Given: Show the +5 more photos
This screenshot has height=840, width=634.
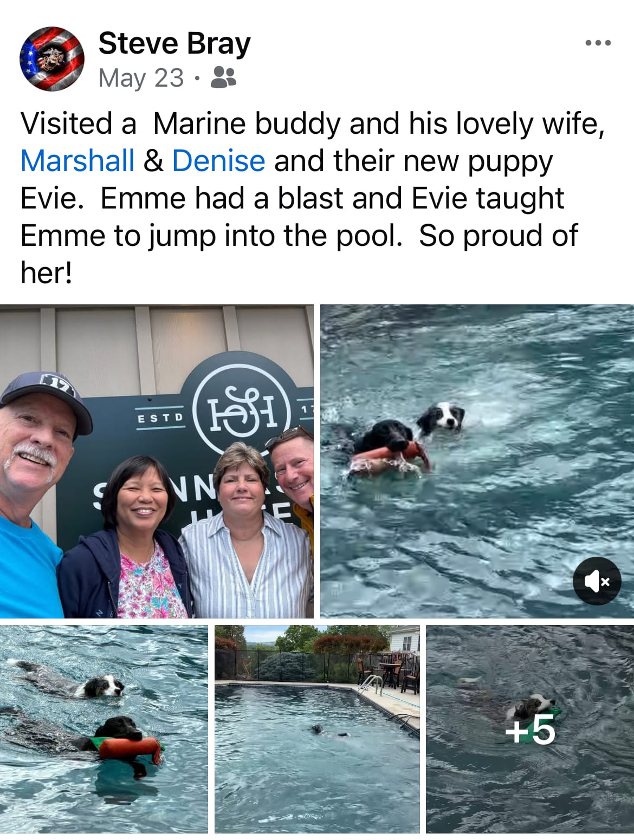Looking at the screenshot, I should pos(530,729).
